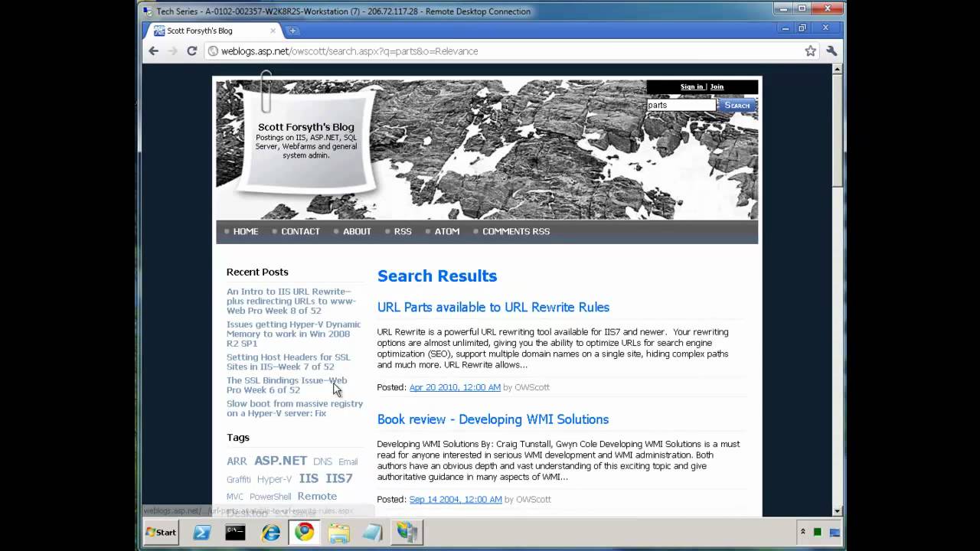Launch Internet Explorer from the taskbar
Screen dimensions: 980x551
coord(270,532)
